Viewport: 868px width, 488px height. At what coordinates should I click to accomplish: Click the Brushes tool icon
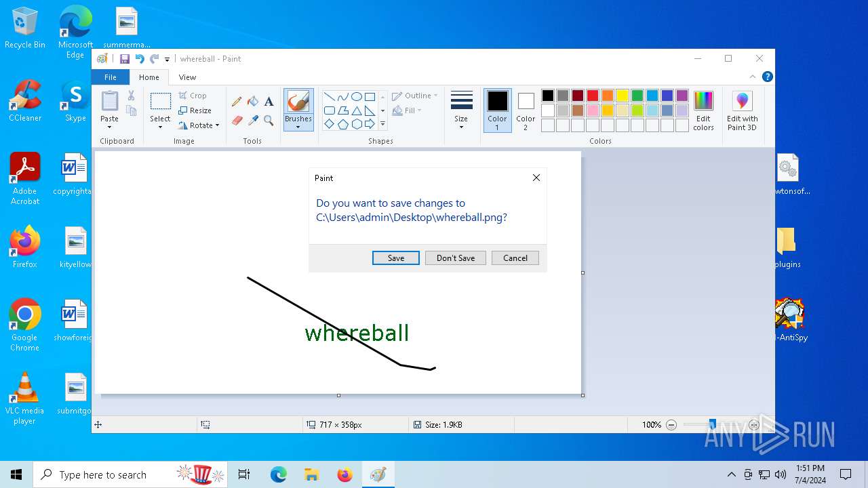[x=298, y=102]
